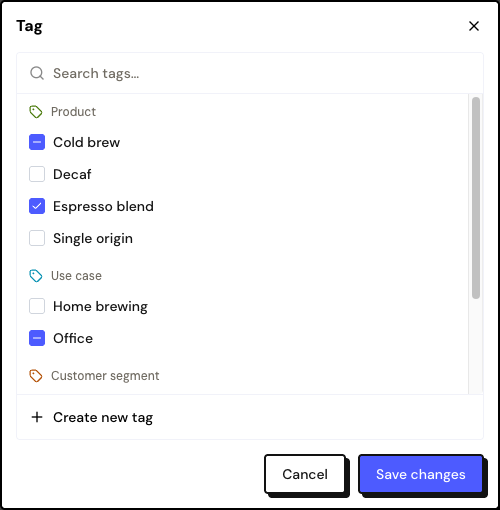Click Save changes button
This screenshot has width=500, height=510.
click(x=421, y=474)
